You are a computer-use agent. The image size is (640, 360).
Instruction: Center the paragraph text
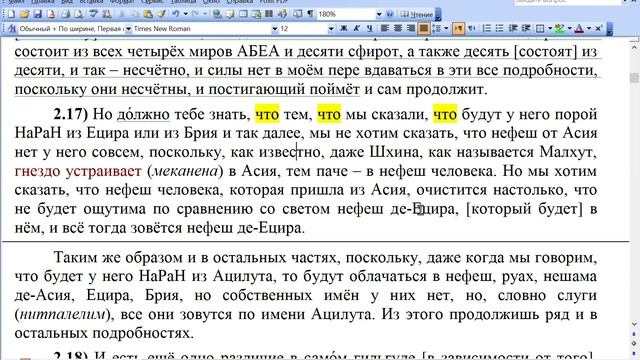coord(398,28)
